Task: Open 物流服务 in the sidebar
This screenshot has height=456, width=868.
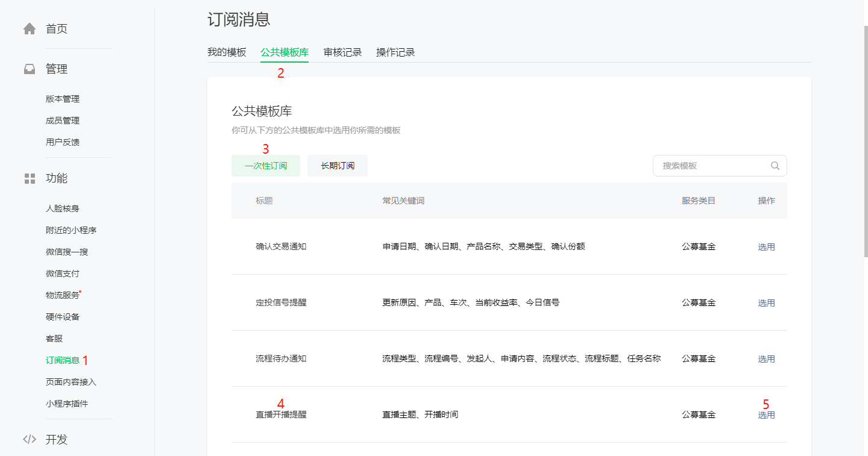Action: [x=63, y=295]
